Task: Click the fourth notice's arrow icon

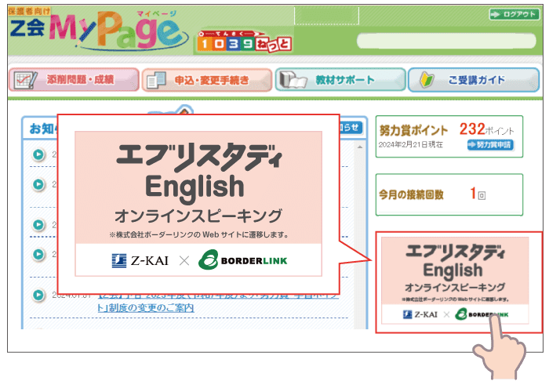Action: click(x=39, y=254)
